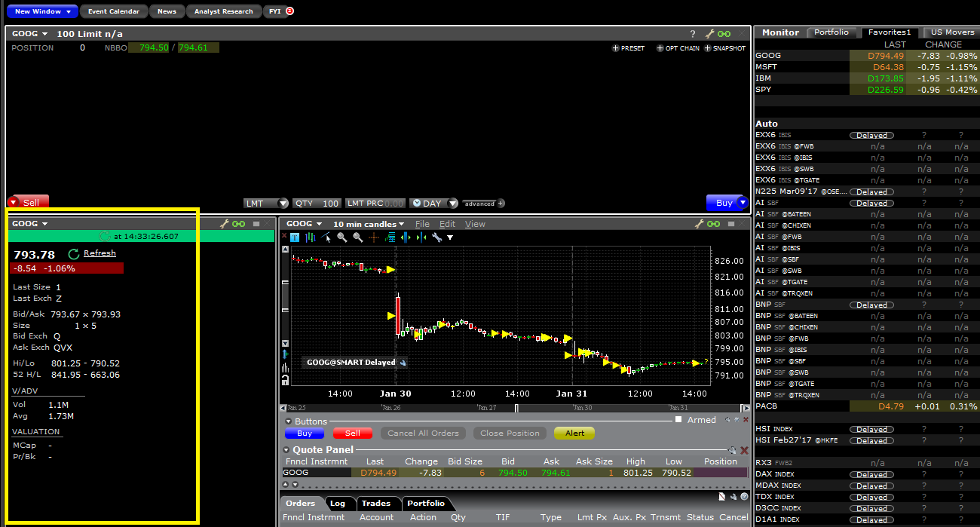Open the chart Edit menu
Screen dimensions: 980x527
[x=447, y=224]
